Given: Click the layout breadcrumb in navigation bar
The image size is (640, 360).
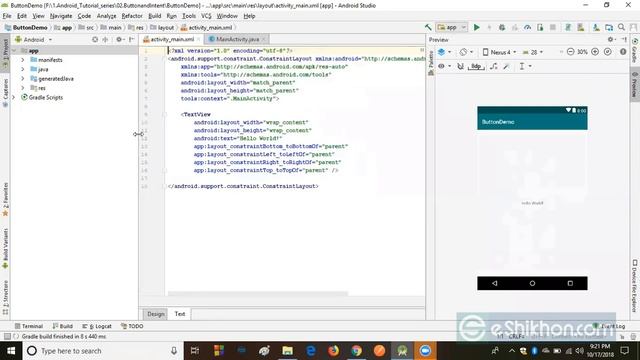Looking at the screenshot, I should point(162,27).
